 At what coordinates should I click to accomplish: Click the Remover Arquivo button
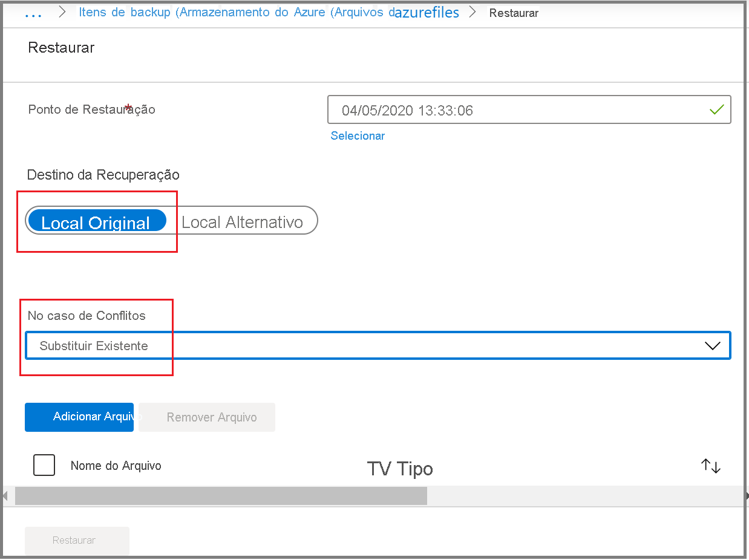207,417
